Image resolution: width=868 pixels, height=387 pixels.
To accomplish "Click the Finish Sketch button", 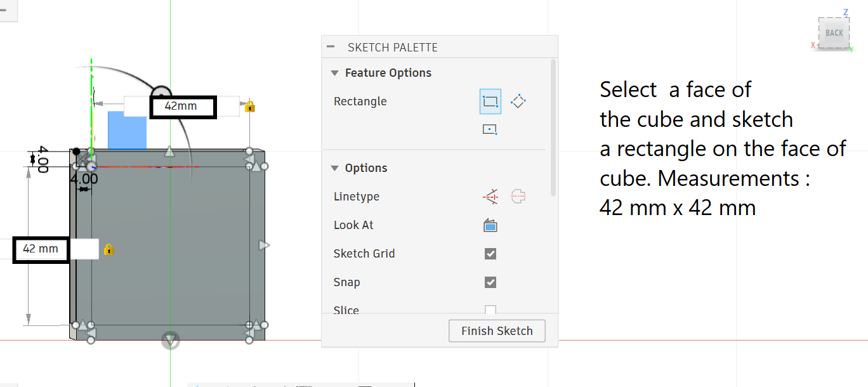I will tap(497, 331).
